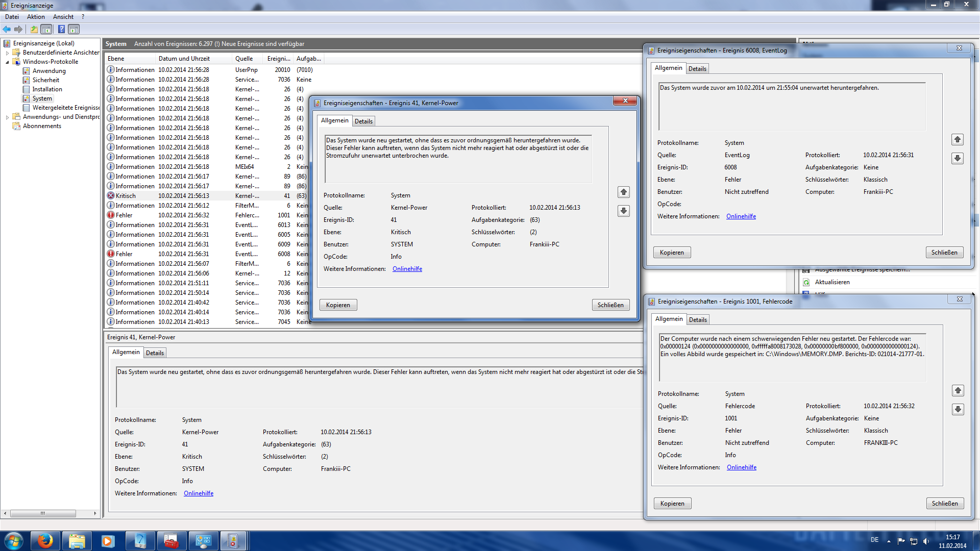Switch to Details tab in Kernel-Power dialog

pos(363,121)
